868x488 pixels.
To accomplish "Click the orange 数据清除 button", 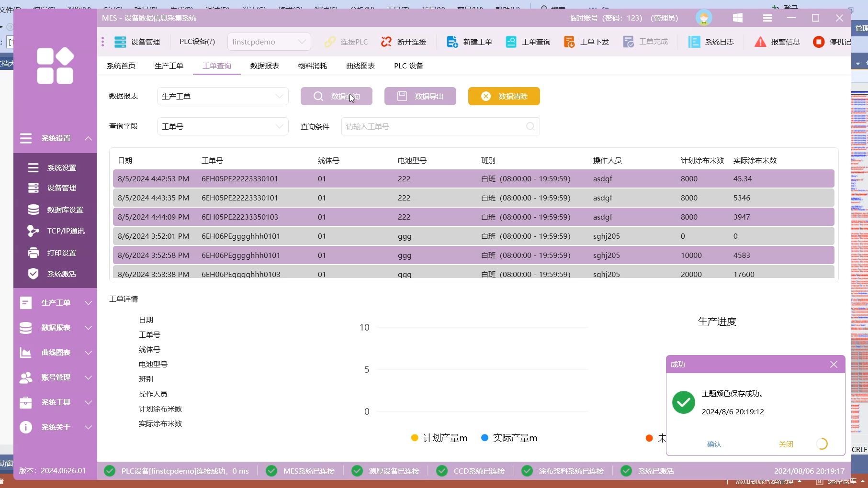I will coord(504,96).
